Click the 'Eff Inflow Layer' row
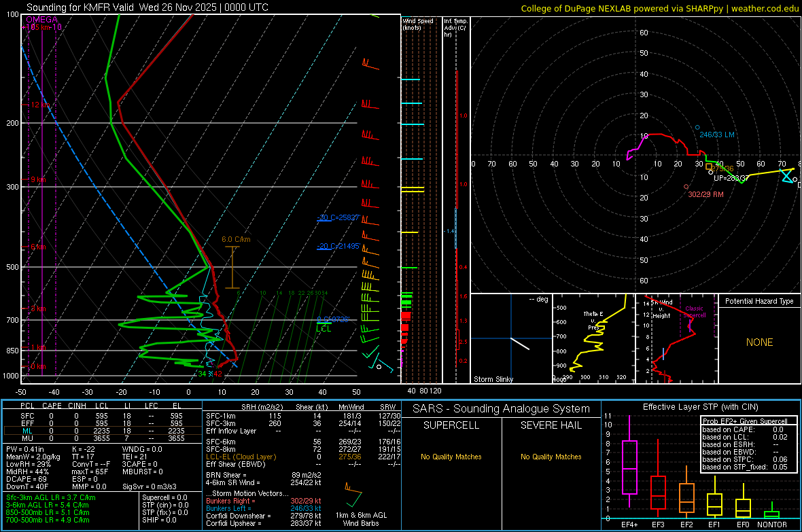This screenshot has height=532, width=802. pyautogui.click(x=303, y=431)
